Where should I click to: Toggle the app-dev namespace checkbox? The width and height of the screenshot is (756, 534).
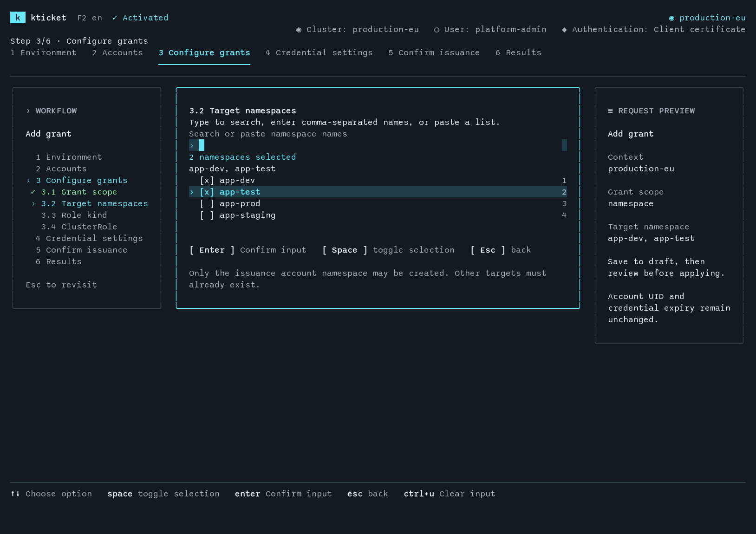point(207,180)
